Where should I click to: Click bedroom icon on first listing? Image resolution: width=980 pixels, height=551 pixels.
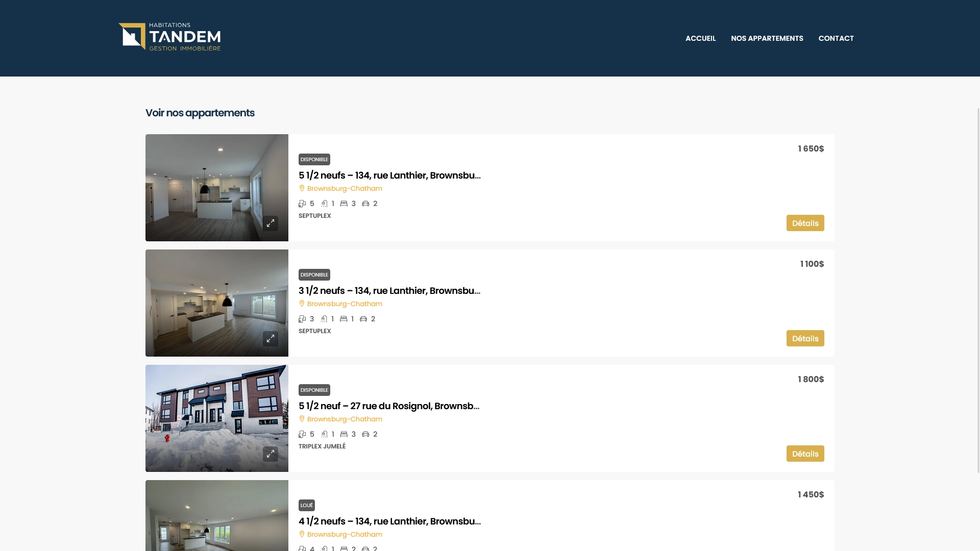pyautogui.click(x=344, y=204)
